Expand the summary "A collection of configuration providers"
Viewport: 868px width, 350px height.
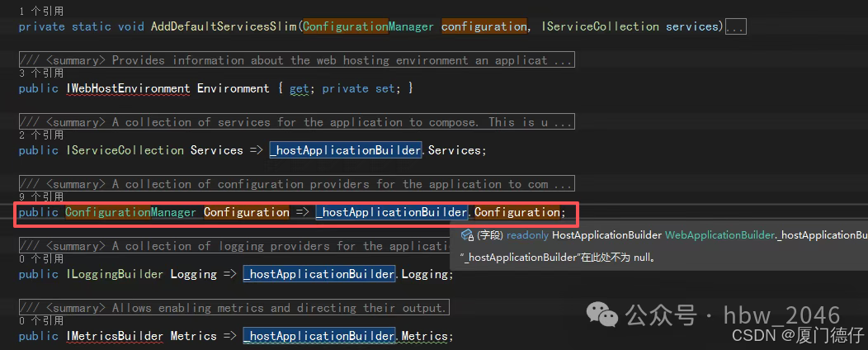297,184
